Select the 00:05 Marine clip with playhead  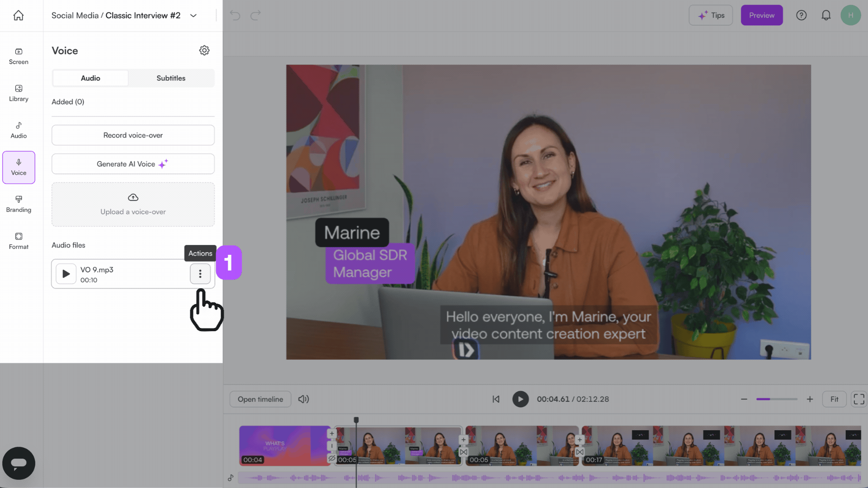(x=399, y=446)
